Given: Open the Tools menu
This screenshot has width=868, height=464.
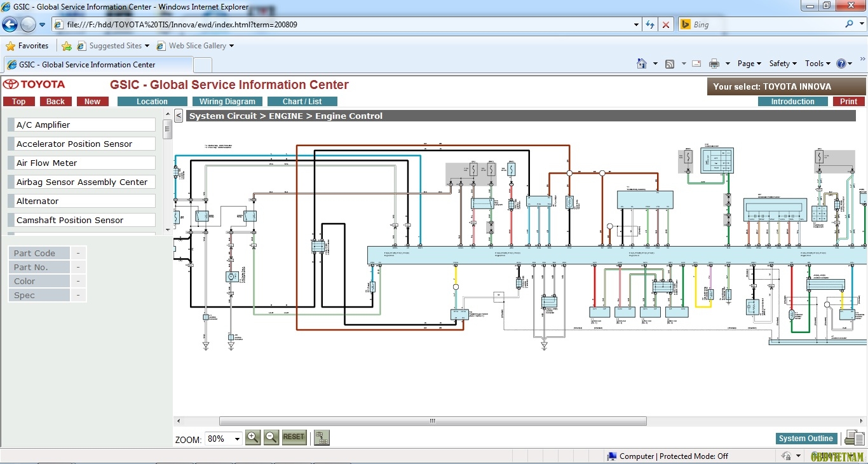Looking at the screenshot, I should coord(817,64).
